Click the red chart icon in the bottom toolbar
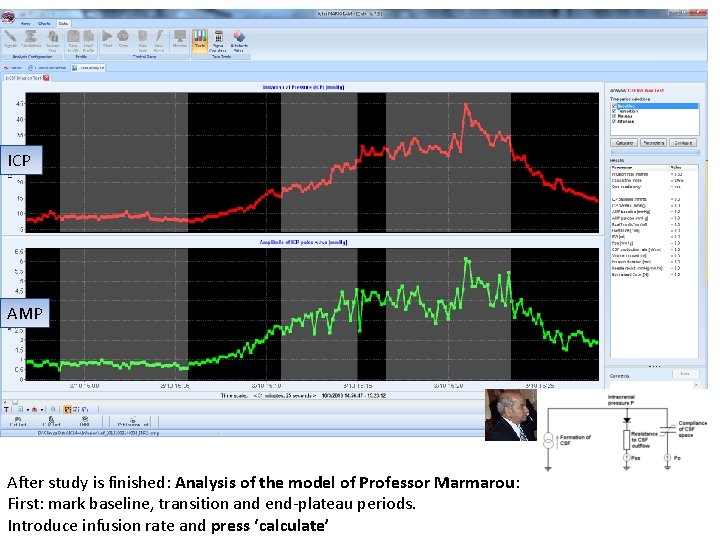This screenshot has width=720, height=540. [34, 409]
